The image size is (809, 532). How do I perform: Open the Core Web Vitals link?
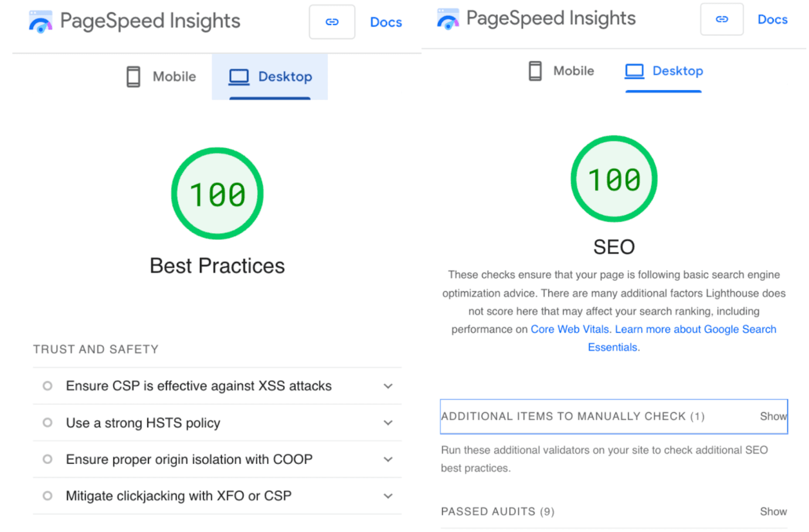pos(569,329)
